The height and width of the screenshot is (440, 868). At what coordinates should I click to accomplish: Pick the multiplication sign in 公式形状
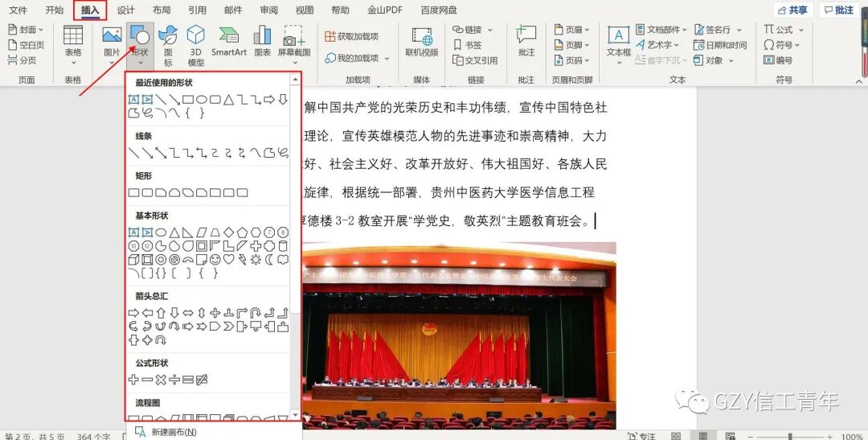point(161,380)
